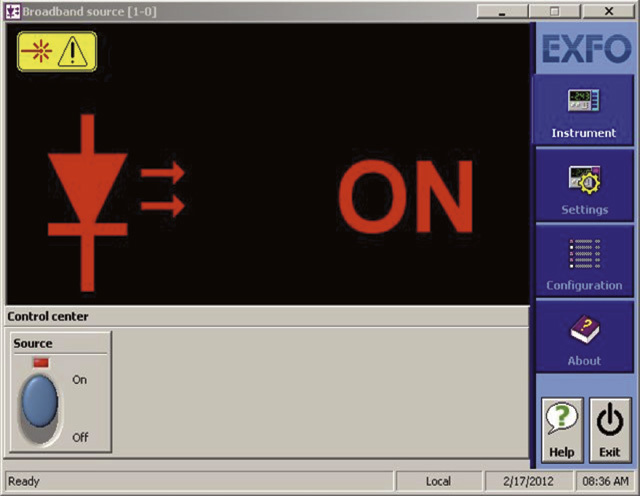Screen dimensions: 640x496
Task: Open the Instrument panel
Action: click(x=584, y=112)
